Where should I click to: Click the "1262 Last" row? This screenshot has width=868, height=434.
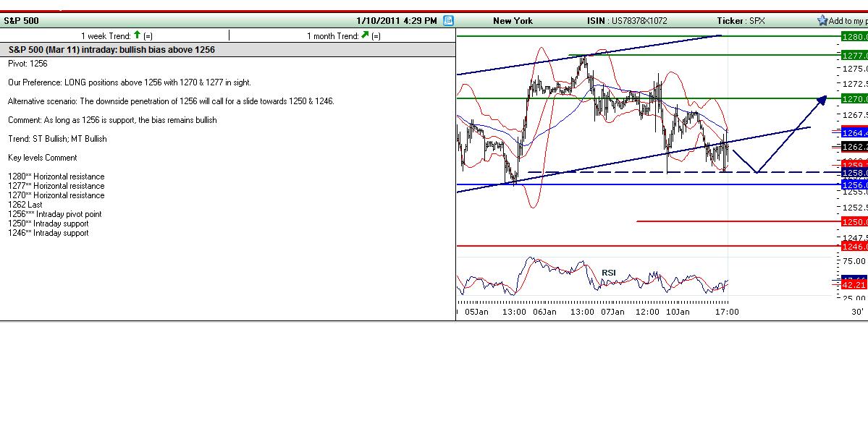25,205
